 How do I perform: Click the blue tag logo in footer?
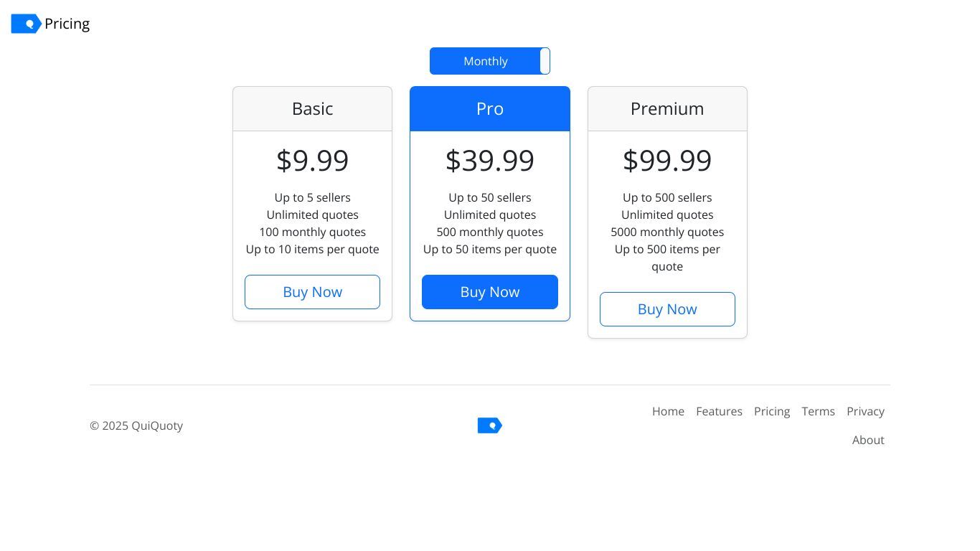pyautogui.click(x=490, y=425)
